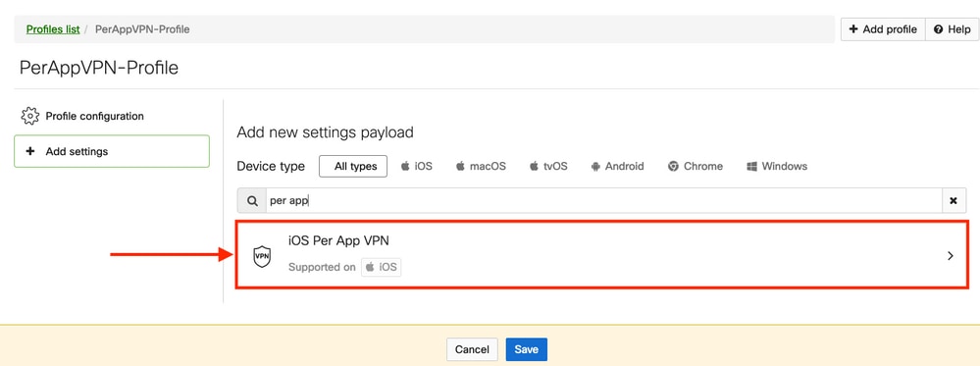
Task: Click the search magnifier icon
Action: 252,201
